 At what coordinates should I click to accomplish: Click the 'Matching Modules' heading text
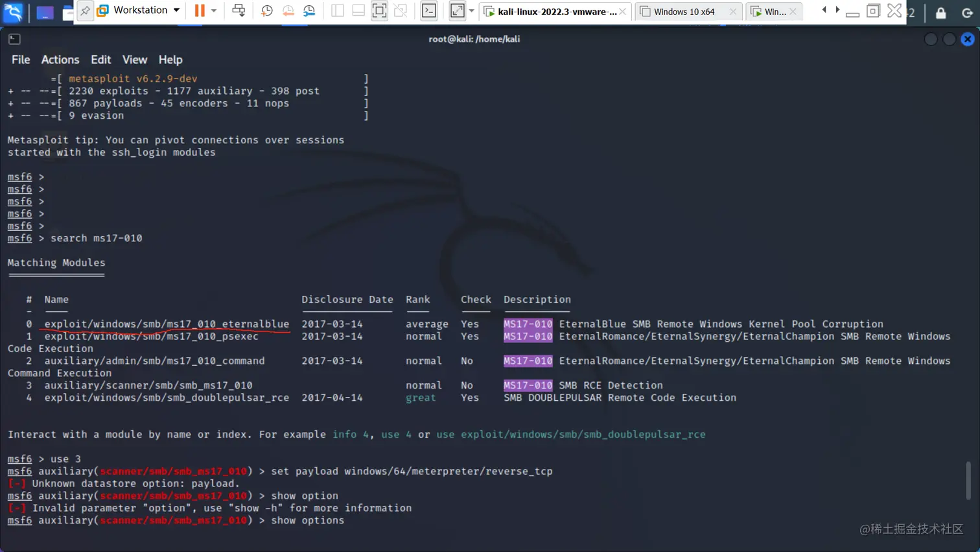[x=56, y=263]
